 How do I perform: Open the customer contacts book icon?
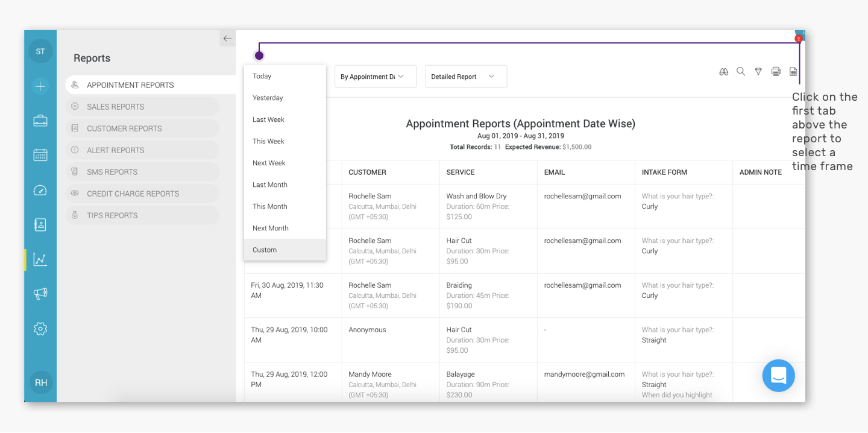(x=40, y=225)
